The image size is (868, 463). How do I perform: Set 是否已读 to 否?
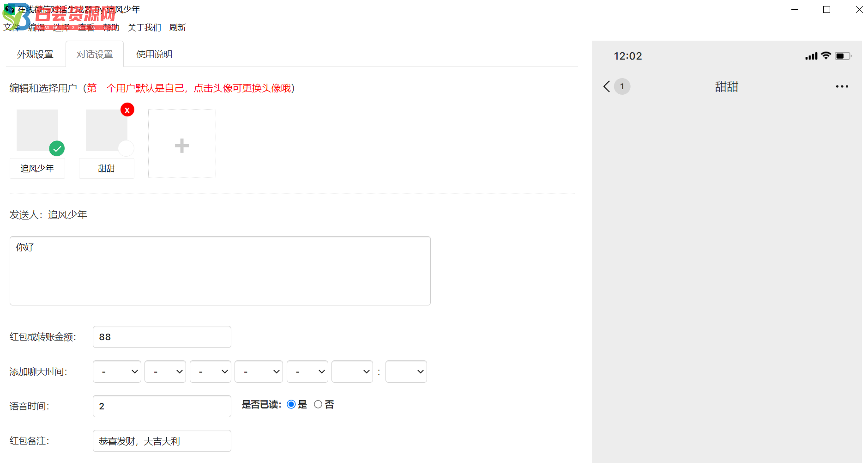(x=318, y=404)
